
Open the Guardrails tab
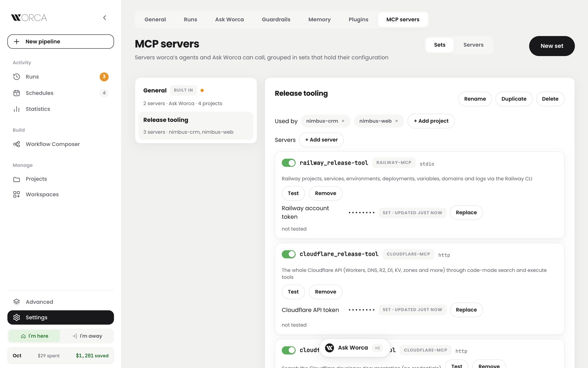276,20
